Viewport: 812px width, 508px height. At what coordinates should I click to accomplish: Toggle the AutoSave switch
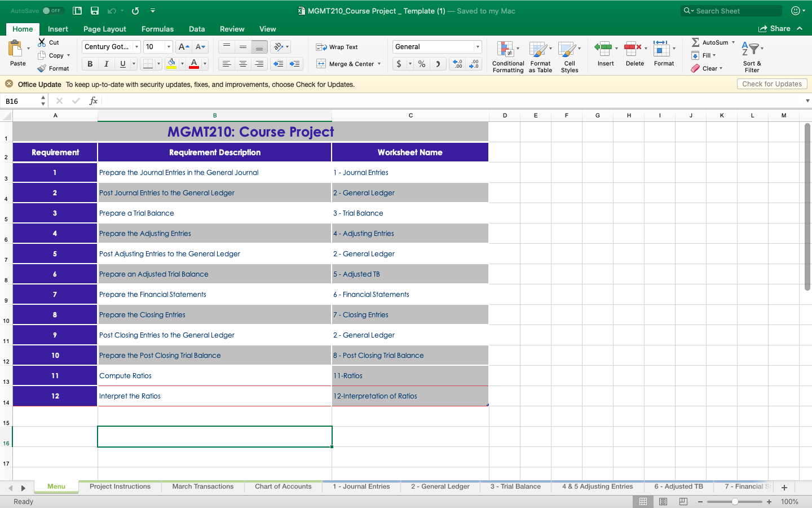[x=52, y=11]
